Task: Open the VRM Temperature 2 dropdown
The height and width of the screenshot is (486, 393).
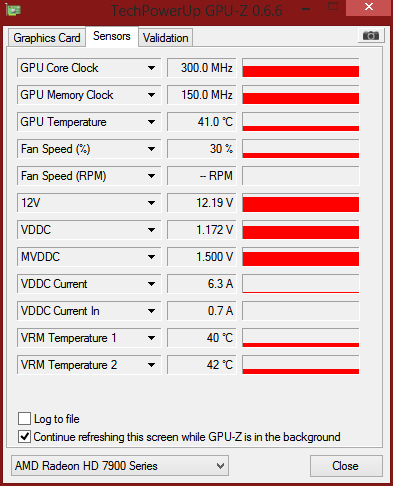Action: pos(151,365)
